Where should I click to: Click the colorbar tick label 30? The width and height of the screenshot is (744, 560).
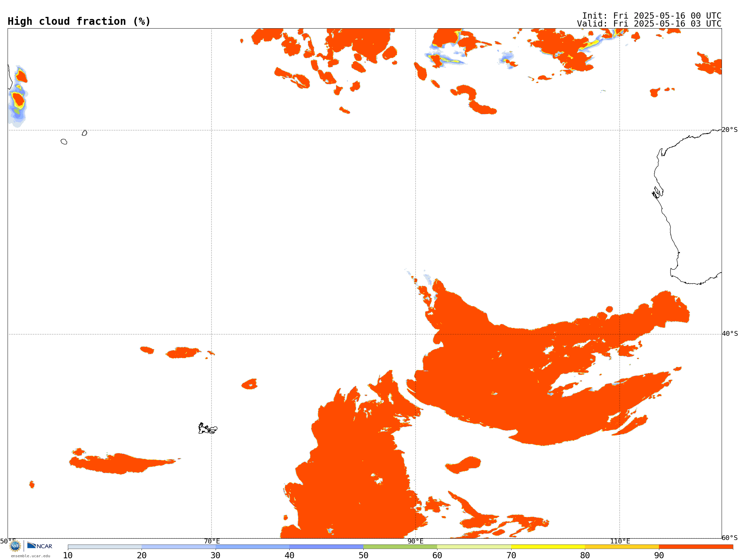point(216,555)
